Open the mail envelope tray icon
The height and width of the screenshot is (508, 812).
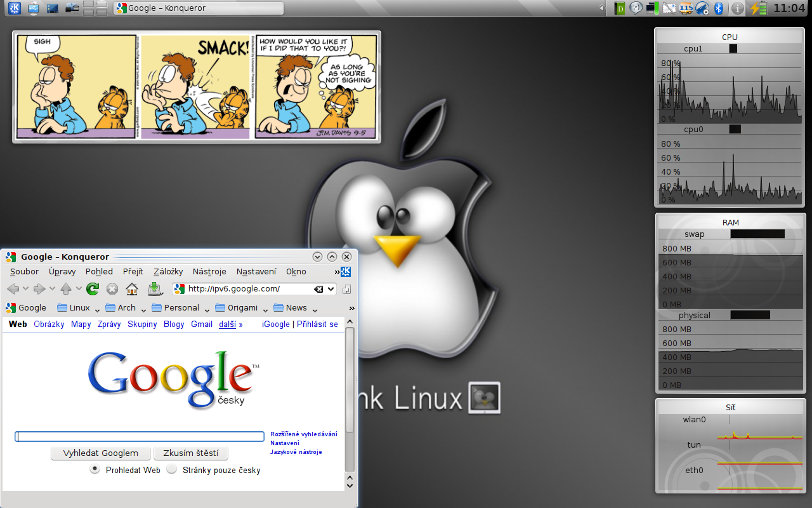tap(669, 8)
